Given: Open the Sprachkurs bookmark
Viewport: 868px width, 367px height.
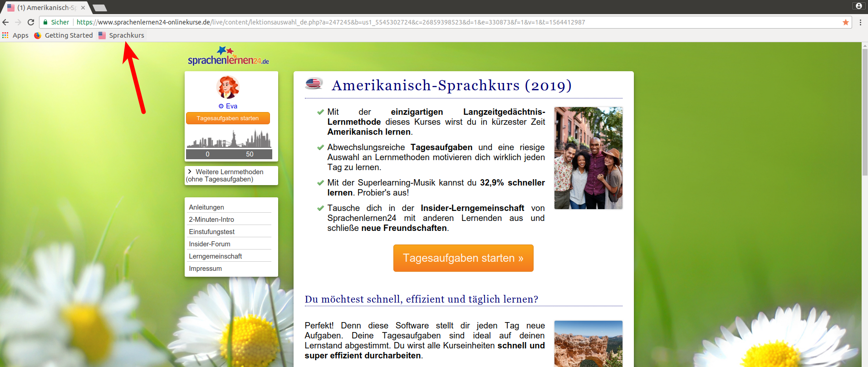Looking at the screenshot, I should (122, 35).
